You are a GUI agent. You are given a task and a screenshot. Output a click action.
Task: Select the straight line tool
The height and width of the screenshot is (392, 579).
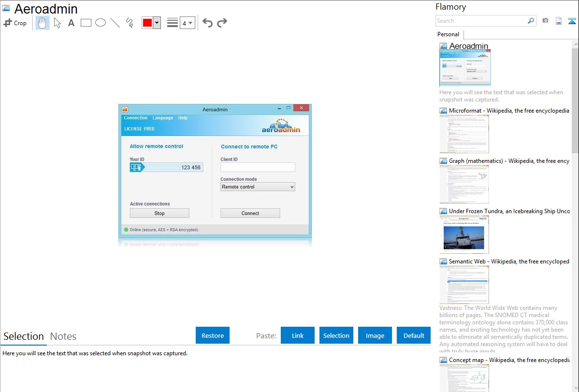pyautogui.click(x=115, y=23)
